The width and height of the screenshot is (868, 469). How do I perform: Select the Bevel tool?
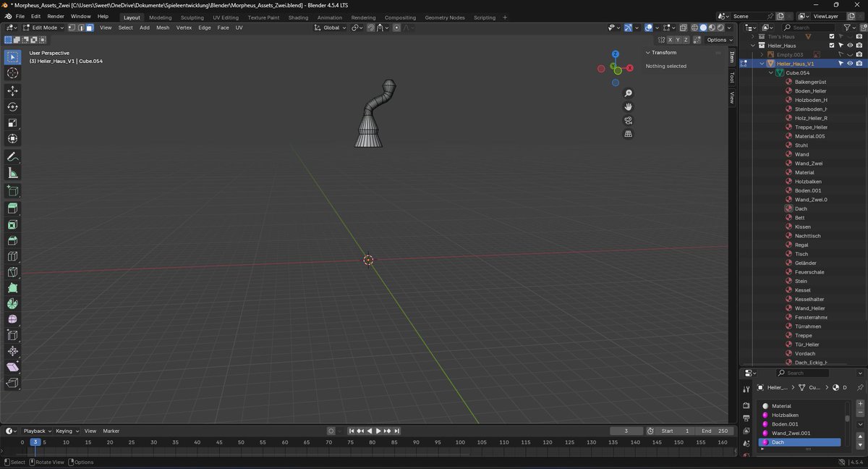(x=12, y=240)
